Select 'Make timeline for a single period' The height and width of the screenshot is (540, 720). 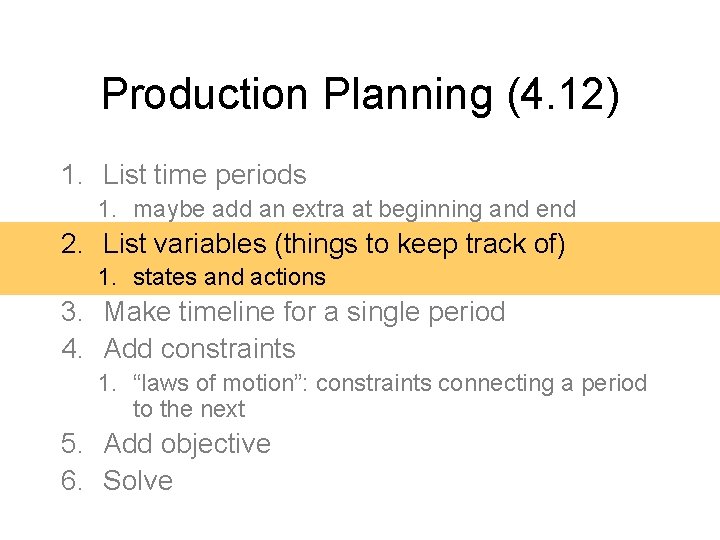click(x=304, y=312)
